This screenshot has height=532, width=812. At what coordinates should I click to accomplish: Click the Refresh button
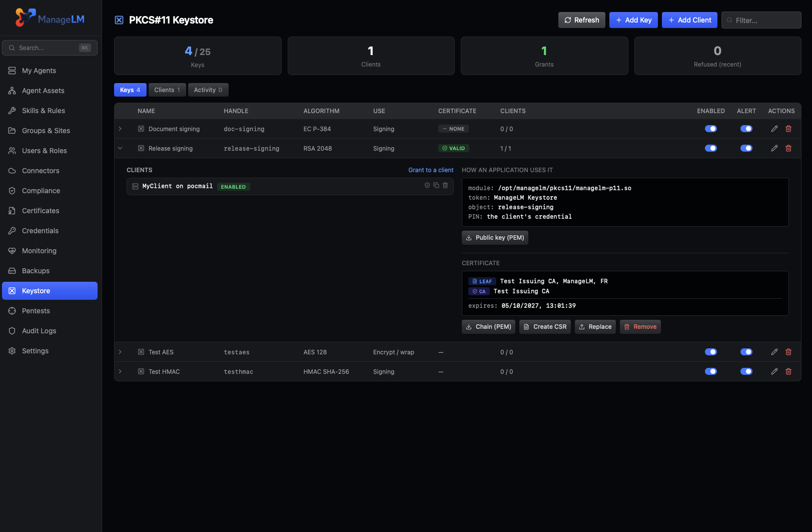pos(582,20)
